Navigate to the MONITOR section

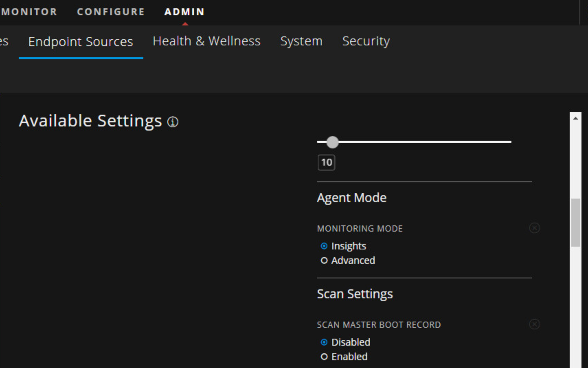29,11
